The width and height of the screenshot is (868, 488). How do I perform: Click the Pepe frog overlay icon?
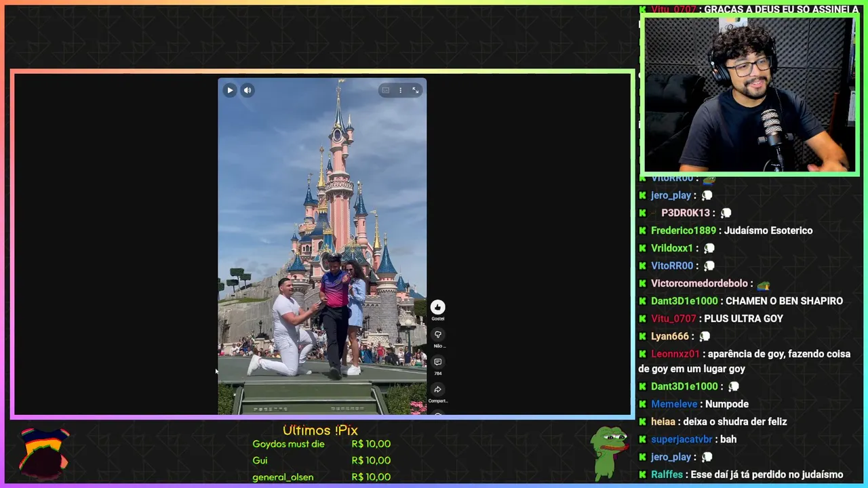[609, 453]
